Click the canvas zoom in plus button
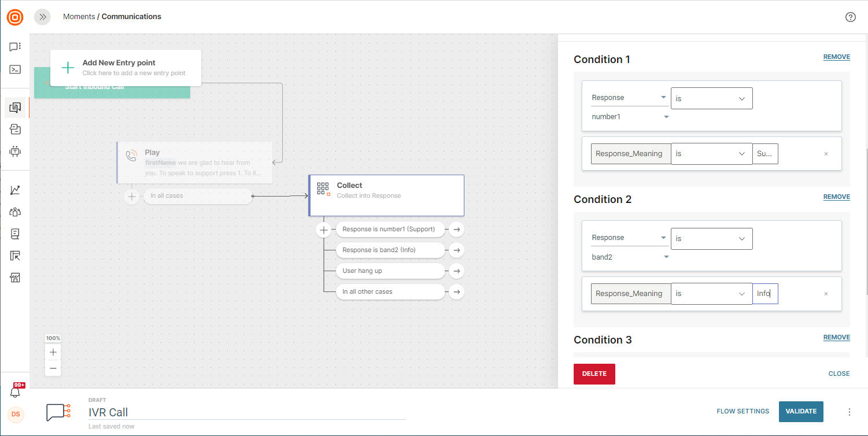This screenshot has height=436, width=868. [x=53, y=352]
